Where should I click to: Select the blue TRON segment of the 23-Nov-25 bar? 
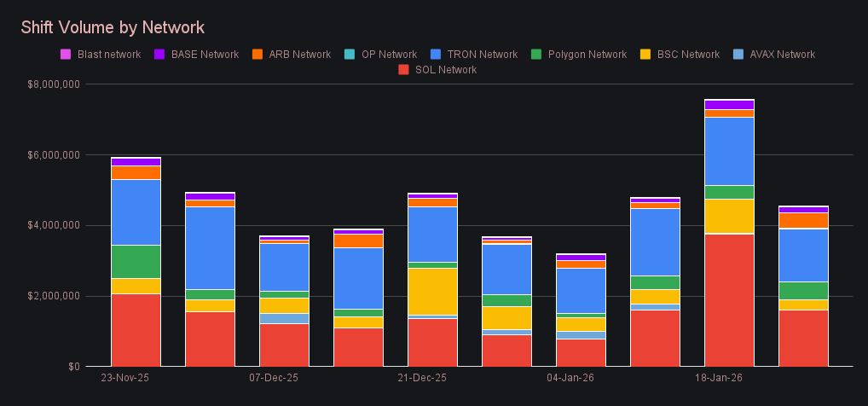(x=136, y=212)
